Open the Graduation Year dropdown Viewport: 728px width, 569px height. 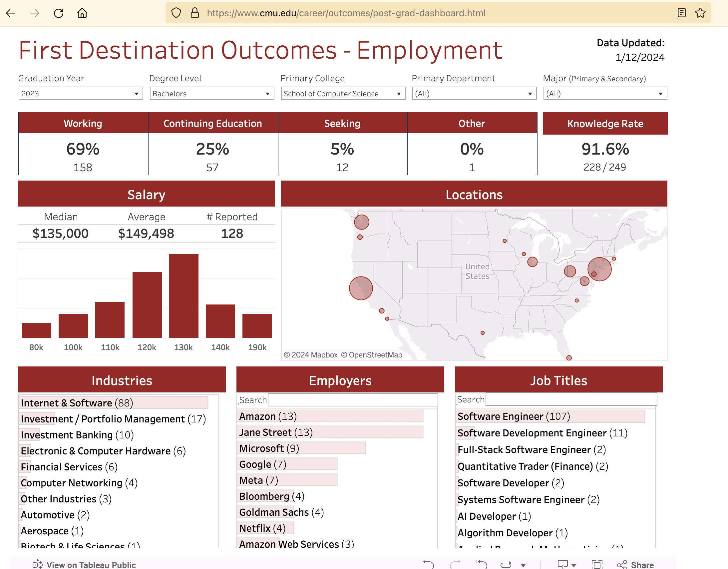click(81, 94)
